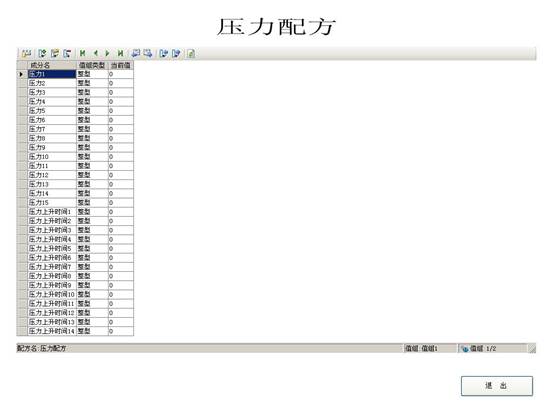Click the current value cell for 压力5
The height and width of the screenshot is (415, 553).
tap(121, 111)
